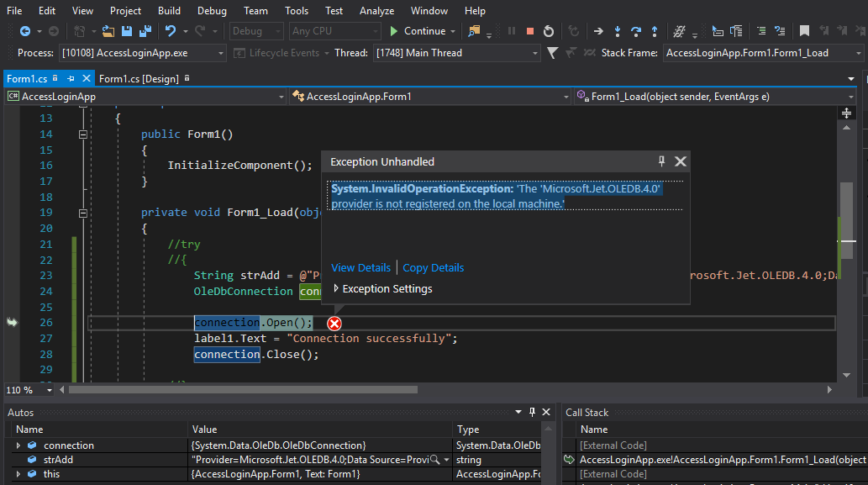Click the red error icon beside connection.Open()

[x=334, y=324]
